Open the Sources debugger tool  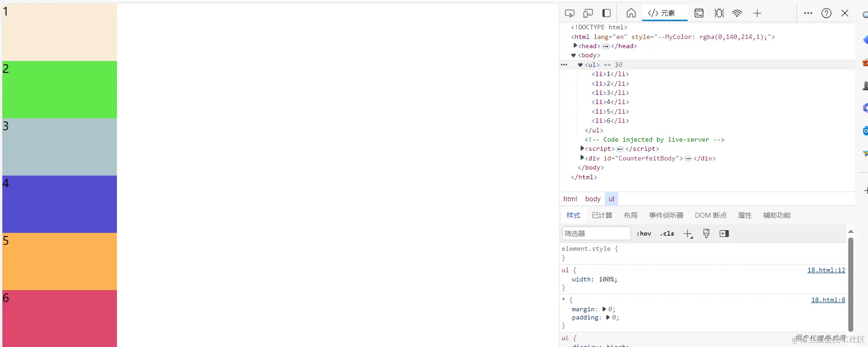click(x=719, y=13)
